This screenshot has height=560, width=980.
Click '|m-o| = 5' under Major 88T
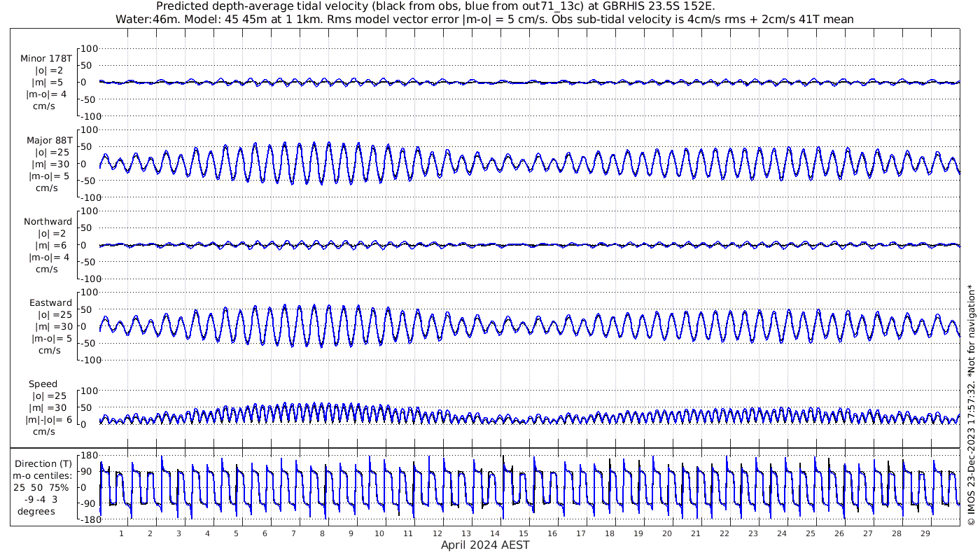pyautogui.click(x=48, y=176)
